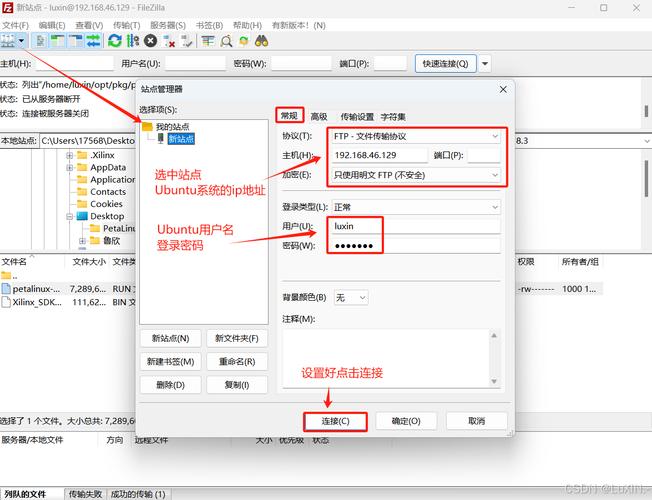Open the 加密 encryption dropdown
Image resolution: width=652 pixels, height=500 pixels.
click(416, 175)
